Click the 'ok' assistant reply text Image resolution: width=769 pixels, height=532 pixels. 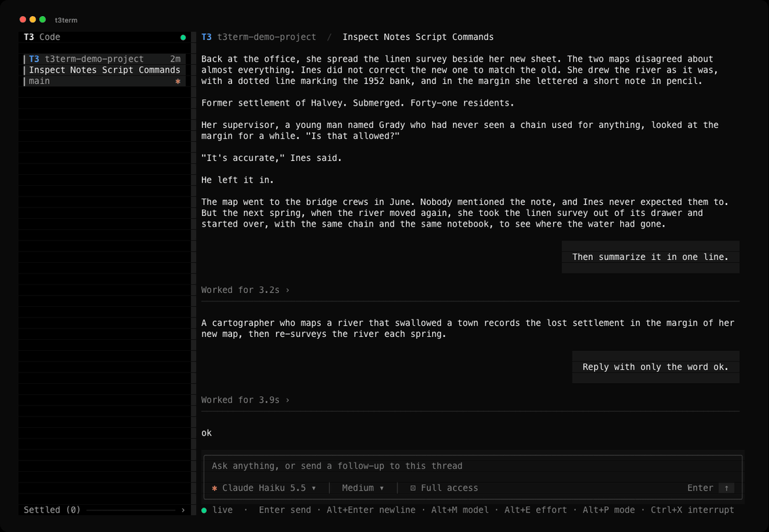coord(206,433)
